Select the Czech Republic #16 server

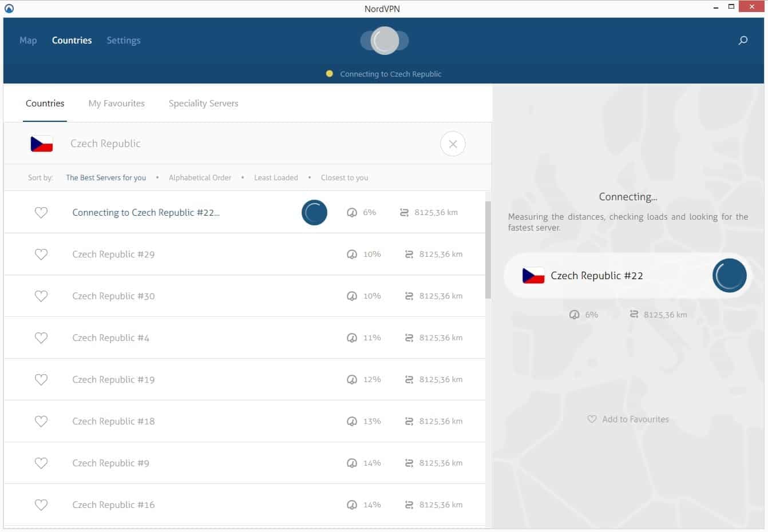pos(244,505)
